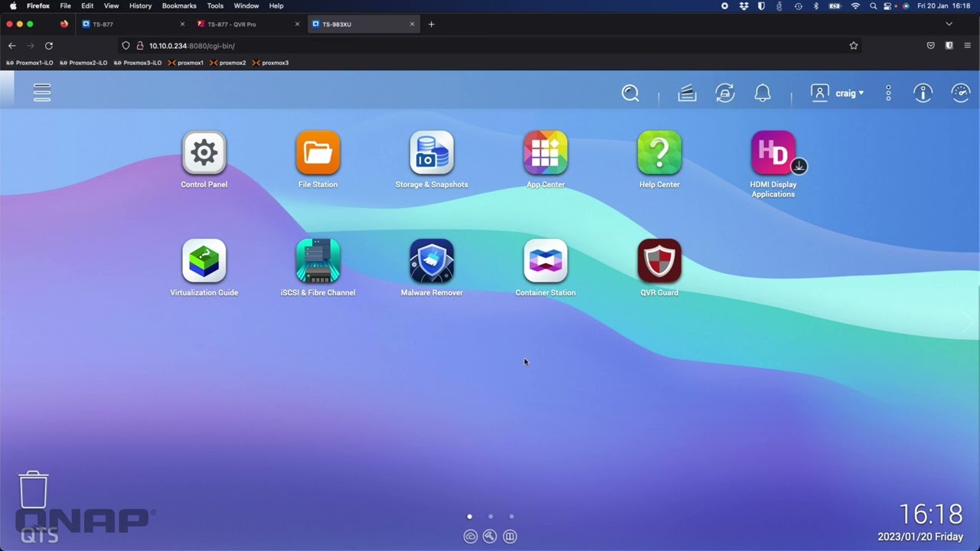
Task: Go back to the previous page
Action: [11, 46]
